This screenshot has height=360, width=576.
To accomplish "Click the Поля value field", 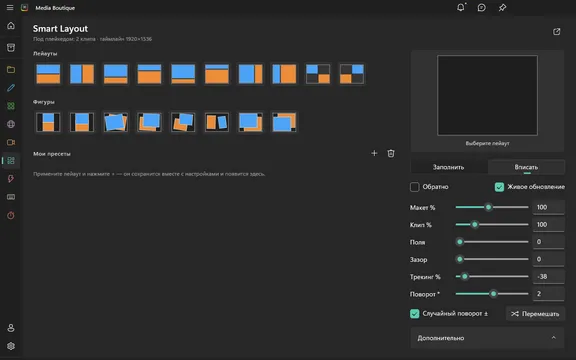I will click(548, 242).
